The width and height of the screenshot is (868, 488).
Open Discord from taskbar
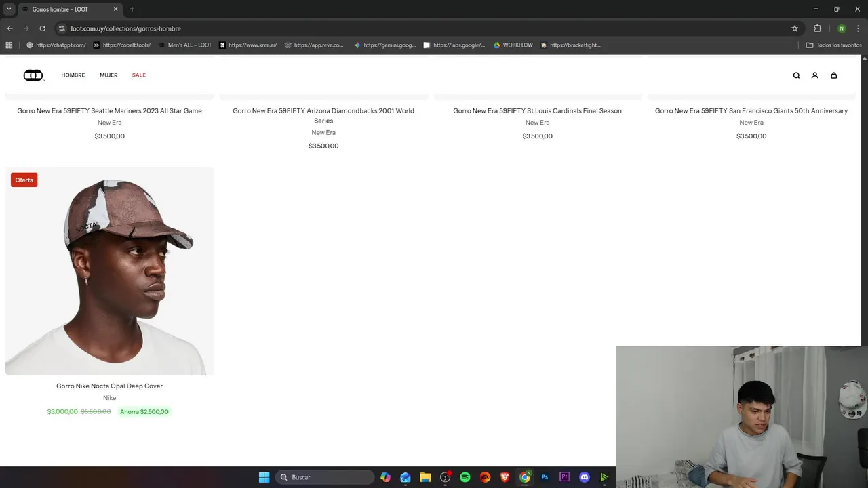click(585, 477)
